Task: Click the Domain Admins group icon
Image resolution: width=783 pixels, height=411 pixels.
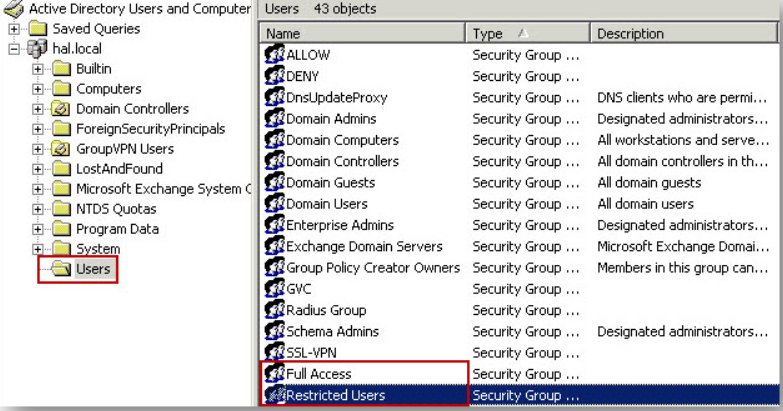Action: point(274,118)
